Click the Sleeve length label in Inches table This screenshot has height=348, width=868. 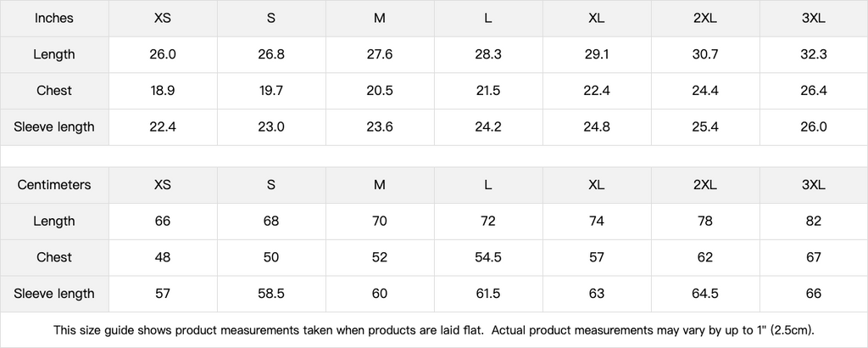tap(54, 127)
